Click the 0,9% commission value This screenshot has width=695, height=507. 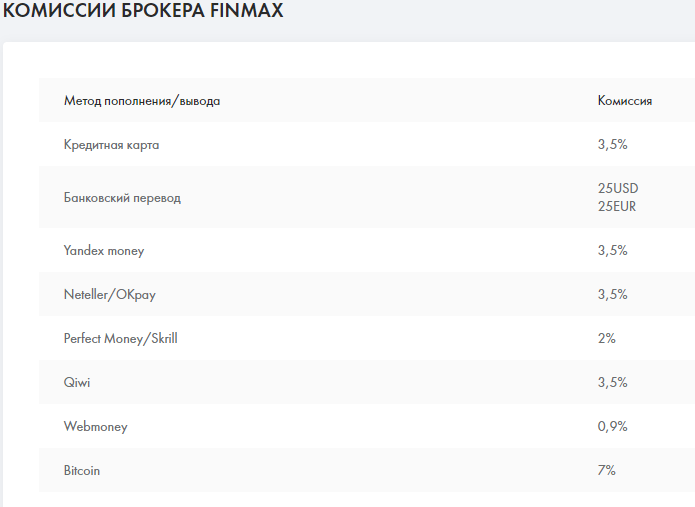612,427
